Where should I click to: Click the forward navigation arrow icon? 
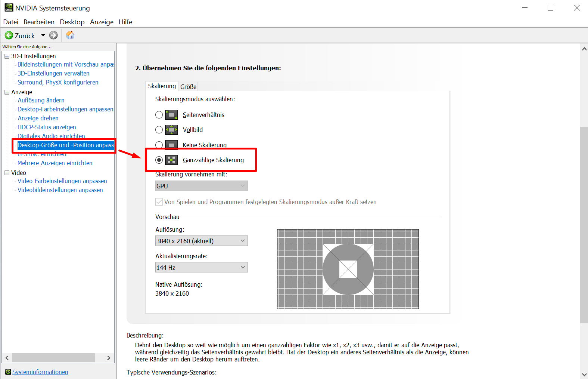(x=53, y=36)
